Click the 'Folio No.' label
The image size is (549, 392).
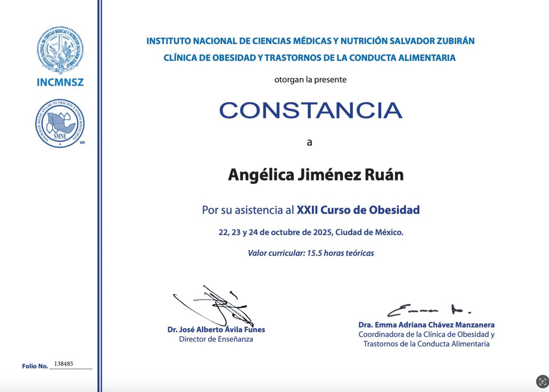point(35,366)
